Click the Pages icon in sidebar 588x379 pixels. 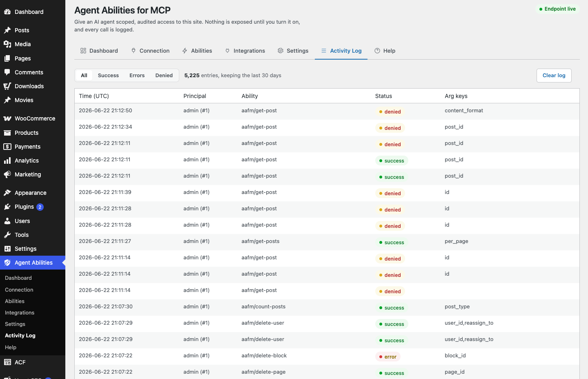coord(7,58)
